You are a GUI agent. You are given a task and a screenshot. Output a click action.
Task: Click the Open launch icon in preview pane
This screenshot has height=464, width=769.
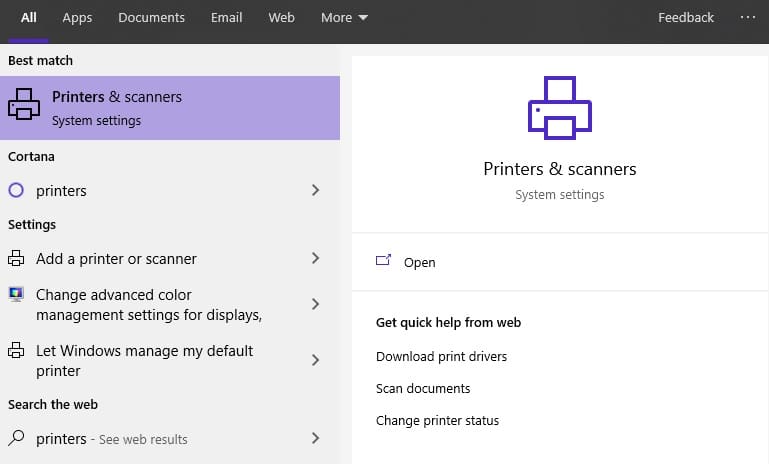point(384,260)
